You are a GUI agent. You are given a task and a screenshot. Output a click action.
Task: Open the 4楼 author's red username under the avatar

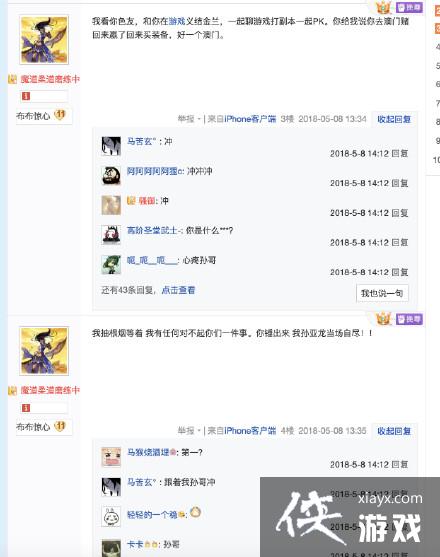tap(50, 390)
